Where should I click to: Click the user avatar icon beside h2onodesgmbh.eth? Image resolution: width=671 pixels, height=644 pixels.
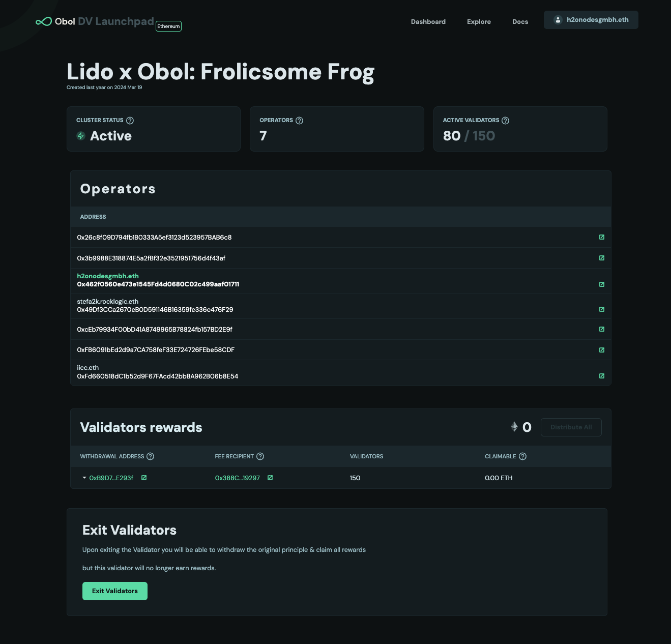coord(558,20)
